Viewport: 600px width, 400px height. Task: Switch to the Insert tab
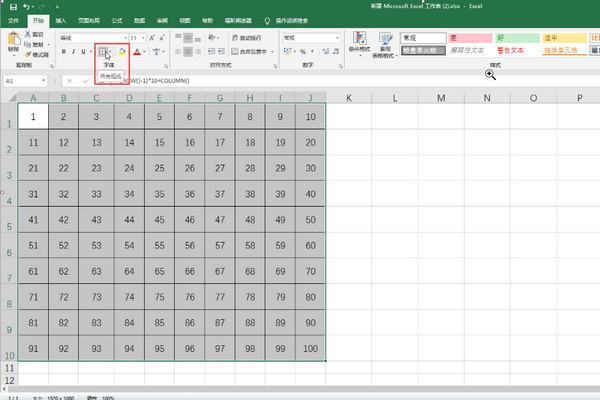61,21
